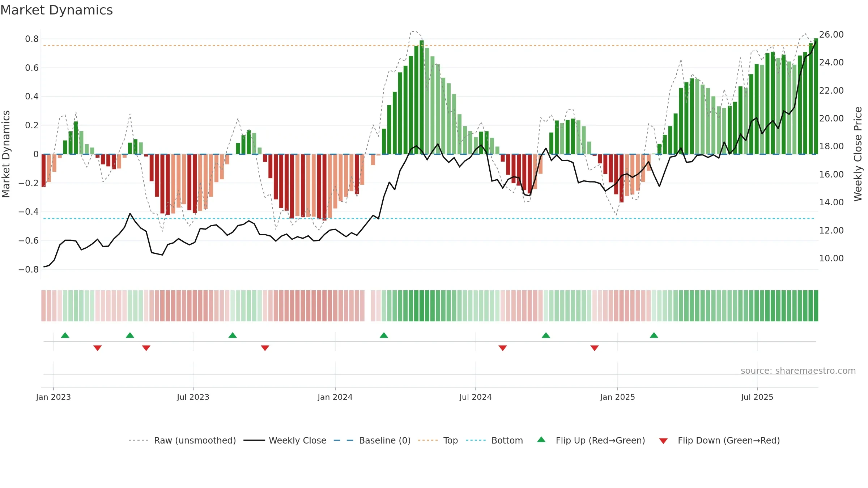
Task: Toggle Flip Down (Green→Red) legend item
Action: point(719,440)
